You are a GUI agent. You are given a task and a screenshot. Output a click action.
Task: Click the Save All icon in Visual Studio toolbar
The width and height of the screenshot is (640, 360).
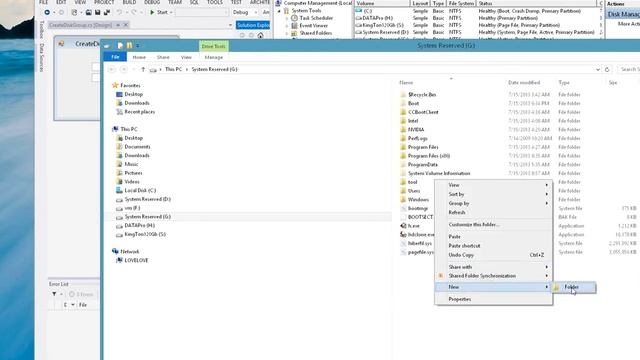(x=106, y=12)
